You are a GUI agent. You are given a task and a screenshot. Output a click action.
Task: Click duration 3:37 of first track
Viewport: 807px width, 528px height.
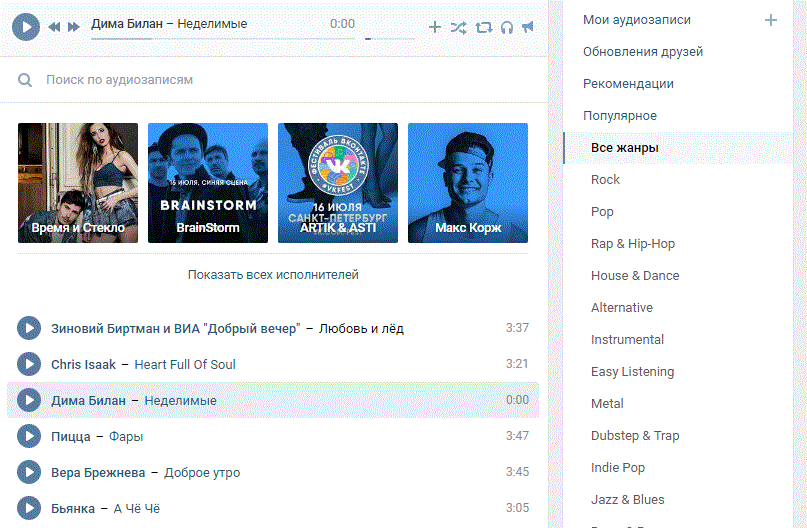tap(517, 328)
